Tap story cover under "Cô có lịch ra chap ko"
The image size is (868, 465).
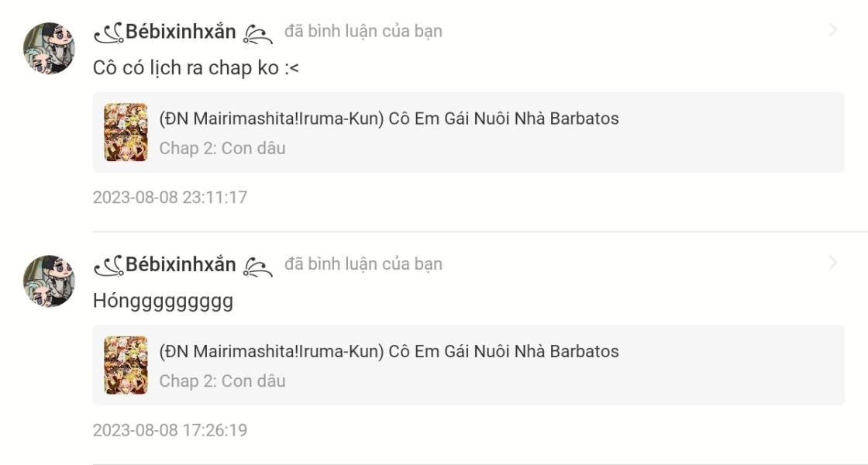click(126, 133)
